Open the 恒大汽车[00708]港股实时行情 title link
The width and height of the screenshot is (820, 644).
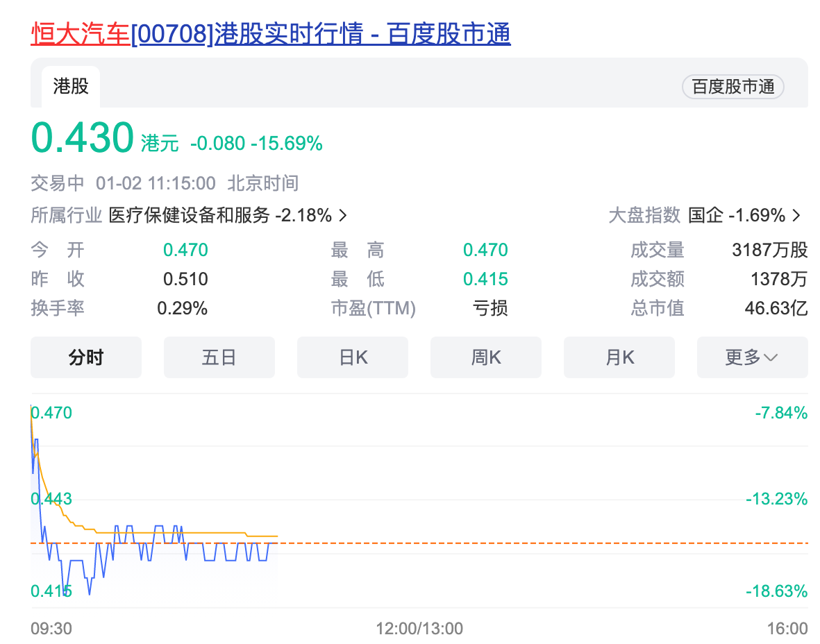point(270,34)
